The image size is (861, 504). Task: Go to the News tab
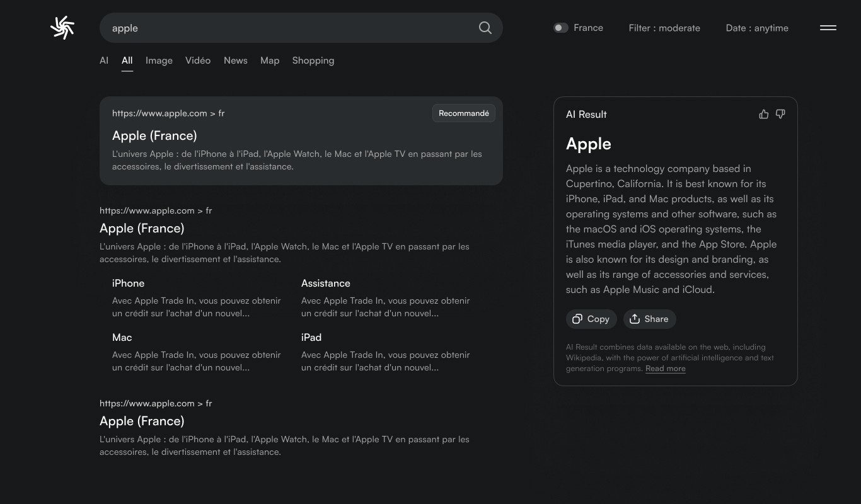tap(235, 60)
